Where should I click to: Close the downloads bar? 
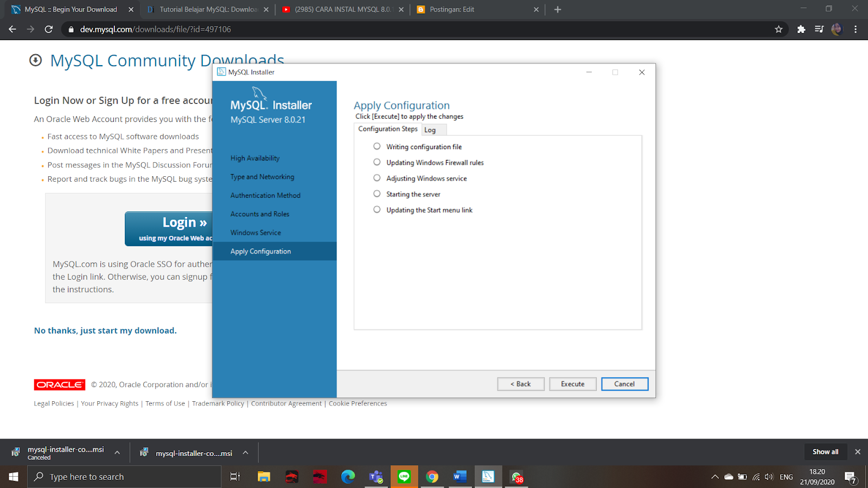(858, 452)
